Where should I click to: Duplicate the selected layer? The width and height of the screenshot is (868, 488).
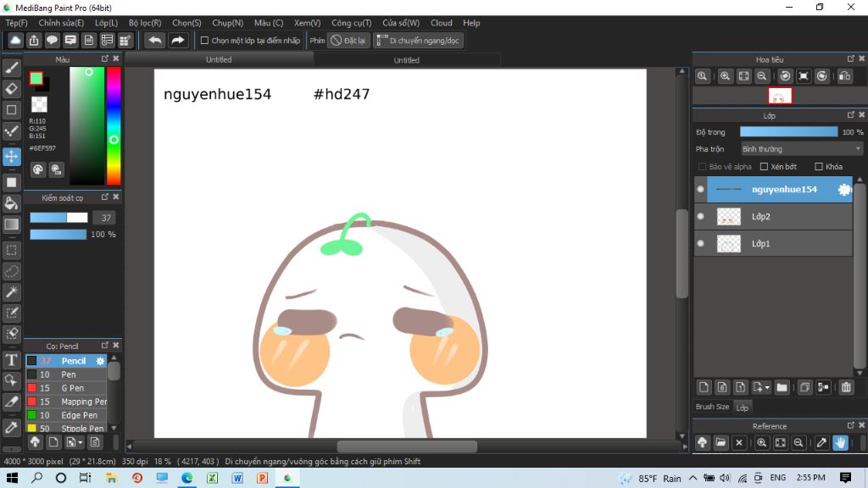coord(805,387)
